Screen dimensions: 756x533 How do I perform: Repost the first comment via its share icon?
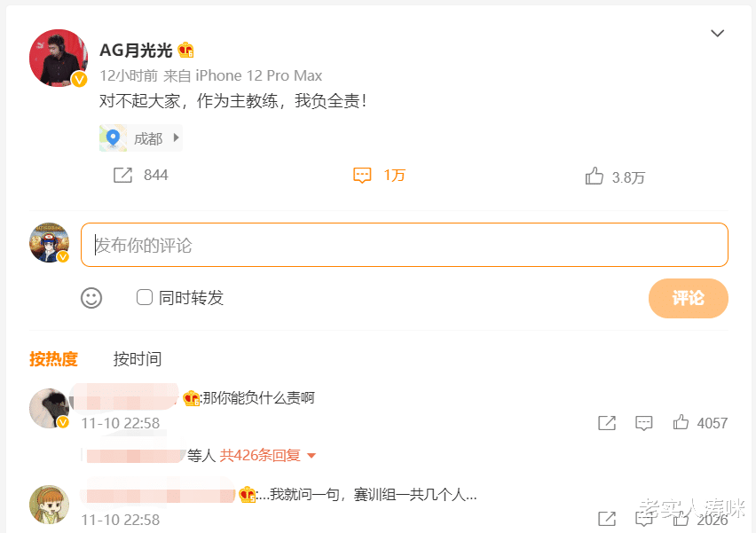coord(607,423)
